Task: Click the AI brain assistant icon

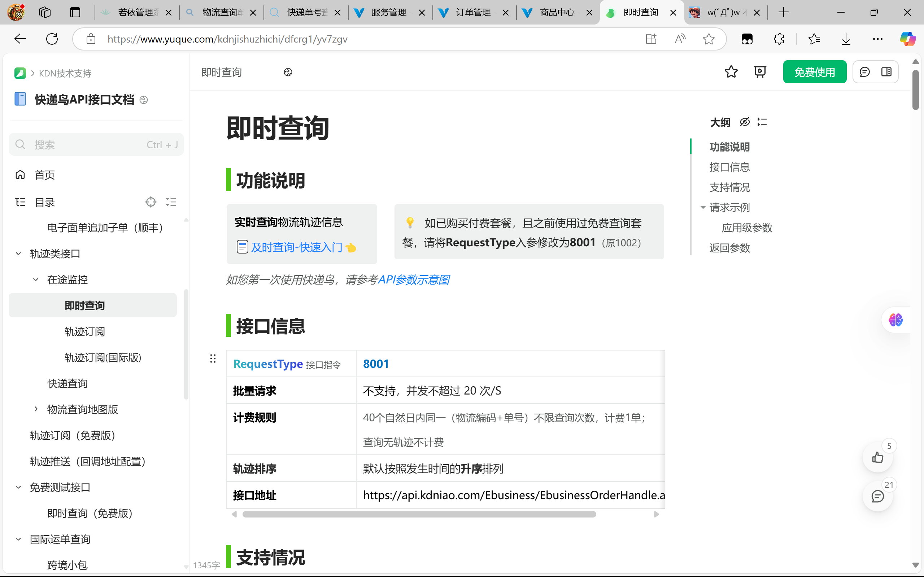Action: [x=895, y=320]
